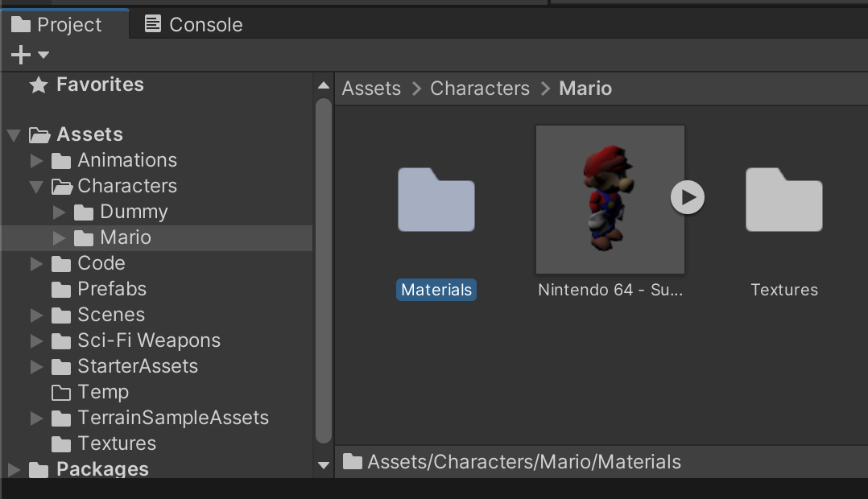Click the Packages folder icon
Screen dimensions: 868x499
click(x=38, y=469)
